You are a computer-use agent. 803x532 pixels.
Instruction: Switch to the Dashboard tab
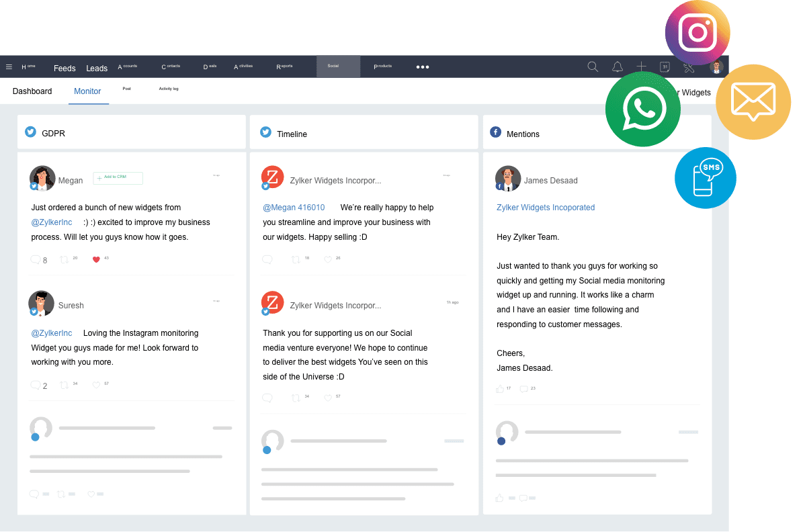click(32, 91)
